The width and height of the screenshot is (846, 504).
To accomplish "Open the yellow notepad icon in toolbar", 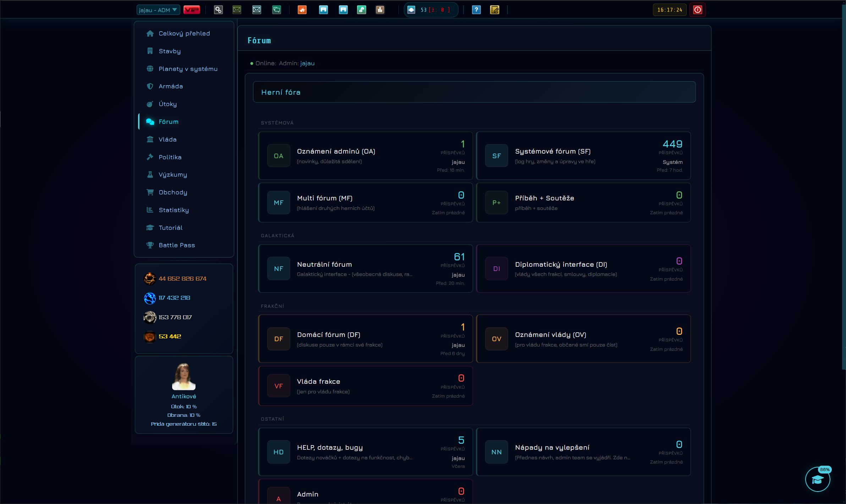I will [495, 10].
